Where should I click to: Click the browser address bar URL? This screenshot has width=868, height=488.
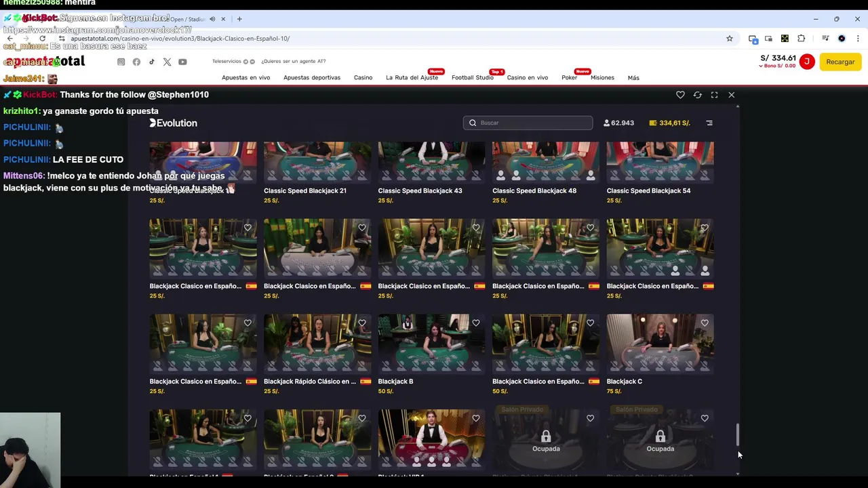coord(180,39)
